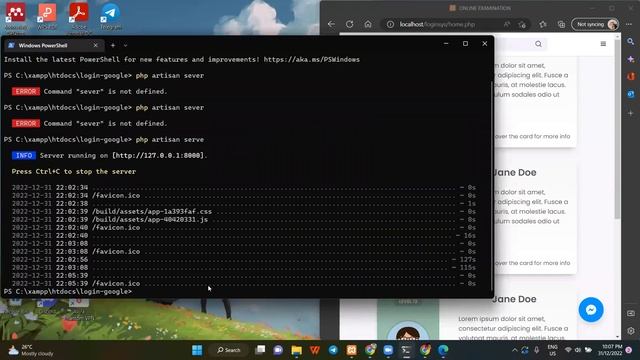Open the Windows Start menu
This screenshot has height=360, width=640.
pyautogui.click(x=197, y=350)
